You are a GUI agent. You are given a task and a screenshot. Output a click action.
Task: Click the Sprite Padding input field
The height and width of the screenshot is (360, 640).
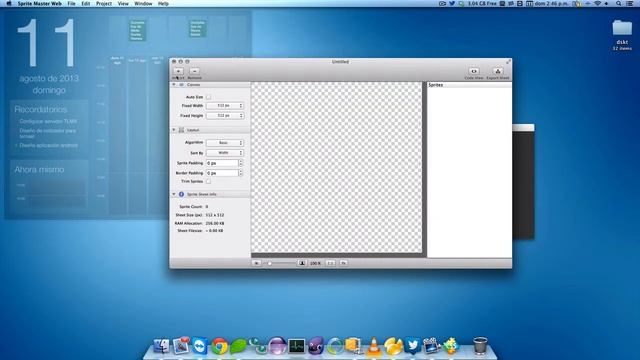pos(222,163)
